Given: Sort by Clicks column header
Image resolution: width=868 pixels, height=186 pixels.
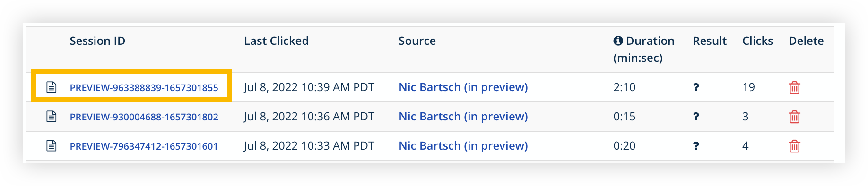Looking at the screenshot, I should click(757, 41).
